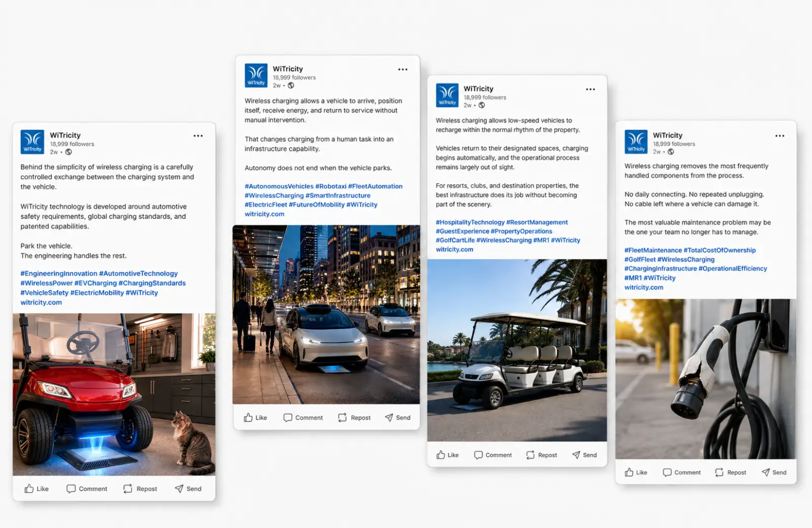812x528 pixels.
Task: Open three-dot menu on autonomous vehicles post
Action: coord(402,70)
